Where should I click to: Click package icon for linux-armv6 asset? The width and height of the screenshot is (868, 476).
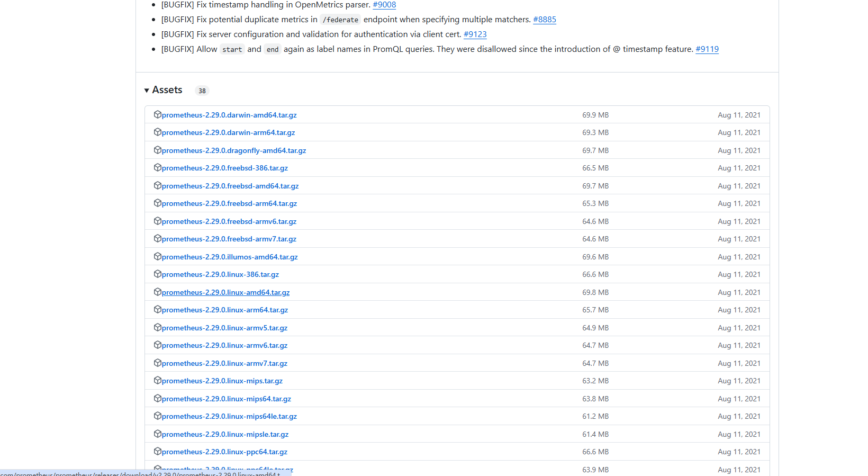[x=157, y=345]
